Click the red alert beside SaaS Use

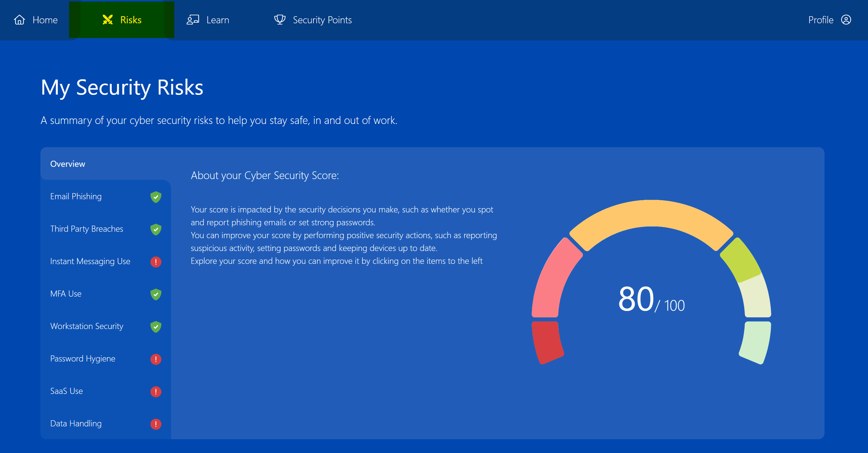click(x=156, y=392)
